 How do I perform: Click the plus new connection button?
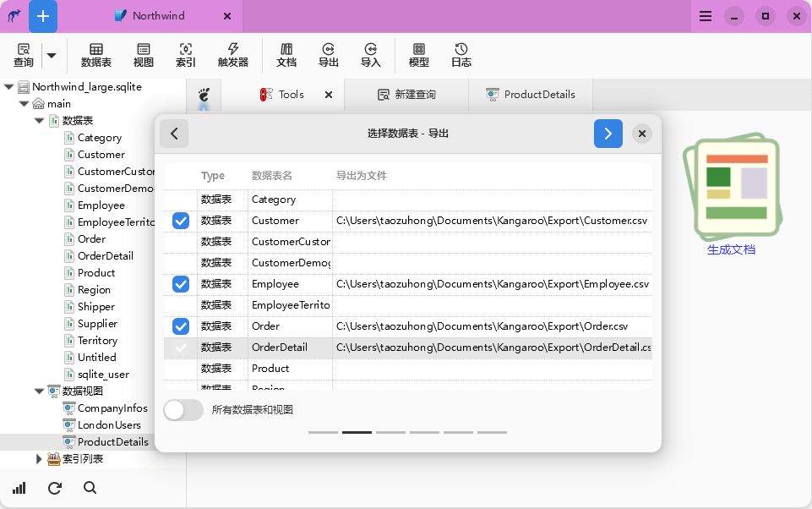click(43, 16)
